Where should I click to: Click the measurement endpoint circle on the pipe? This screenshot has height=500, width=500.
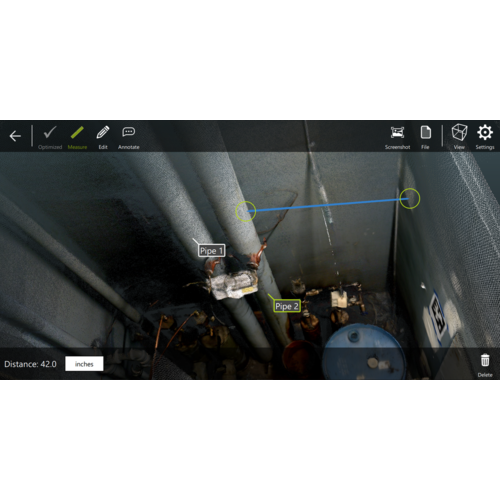tap(246, 211)
